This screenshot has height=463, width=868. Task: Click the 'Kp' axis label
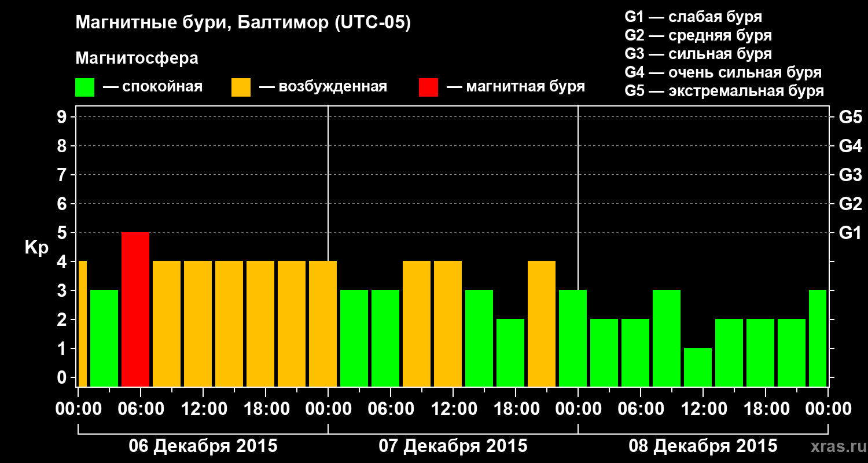(x=36, y=248)
